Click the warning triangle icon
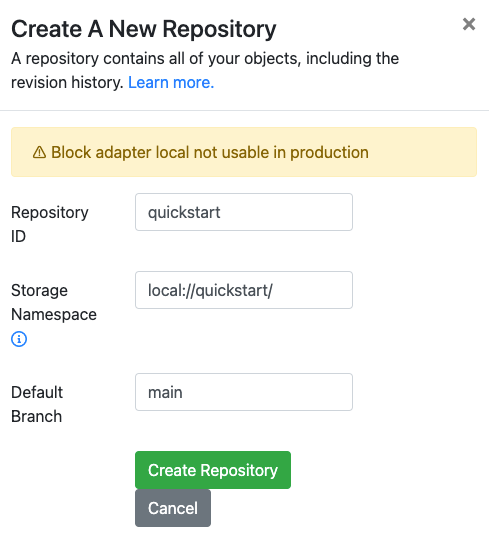 (x=39, y=152)
